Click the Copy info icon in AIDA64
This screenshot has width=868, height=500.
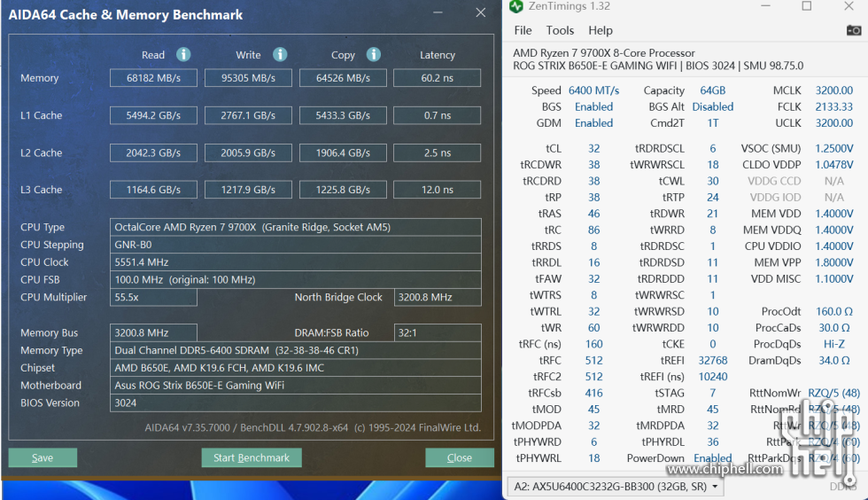(x=374, y=54)
